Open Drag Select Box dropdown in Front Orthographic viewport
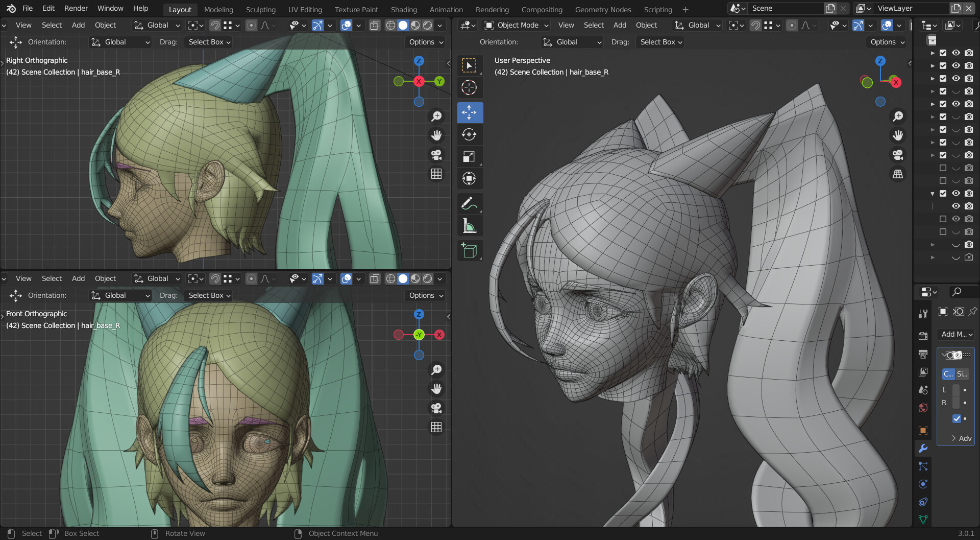Viewport: 980px width, 540px height. [x=209, y=295]
